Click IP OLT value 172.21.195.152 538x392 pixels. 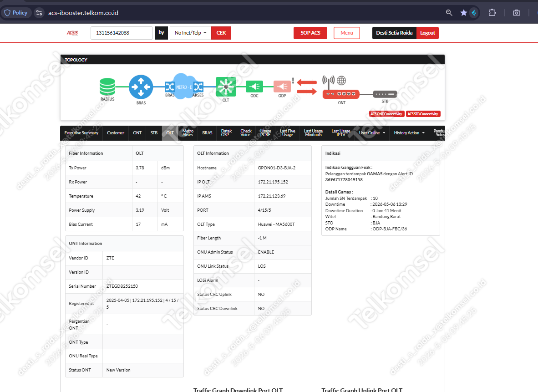(x=273, y=182)
